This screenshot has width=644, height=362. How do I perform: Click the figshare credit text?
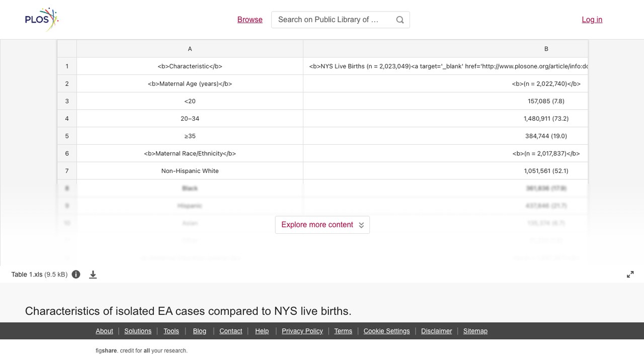[141, 351]
